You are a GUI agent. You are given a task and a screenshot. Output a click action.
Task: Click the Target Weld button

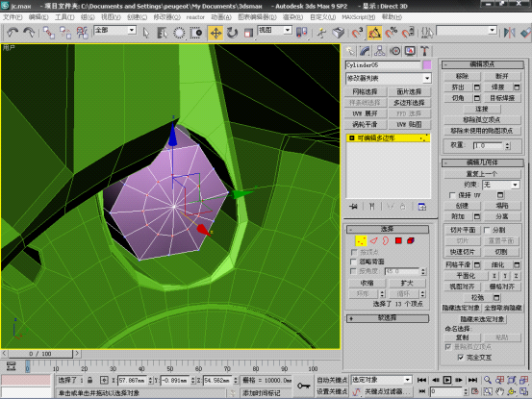[x=502, y=98]
